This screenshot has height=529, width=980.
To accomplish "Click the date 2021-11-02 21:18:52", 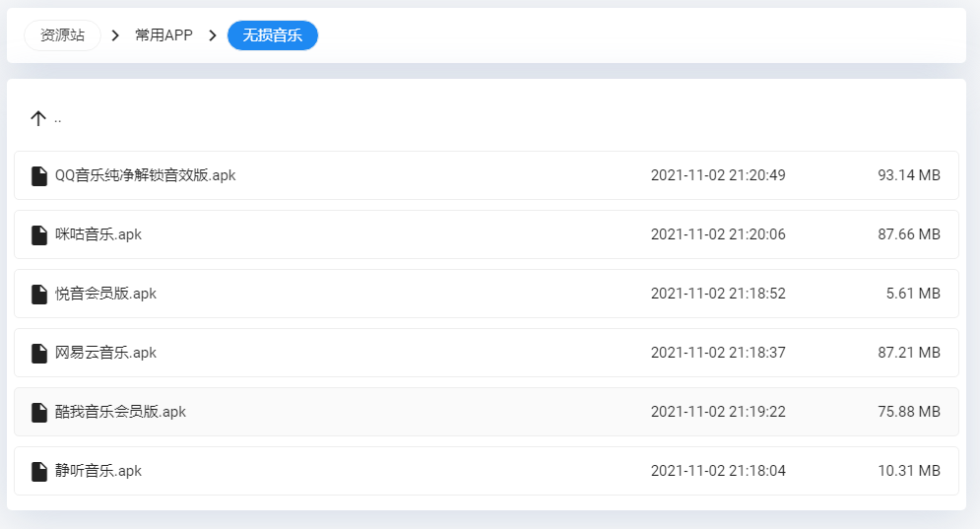I will (x=718, y=294).
